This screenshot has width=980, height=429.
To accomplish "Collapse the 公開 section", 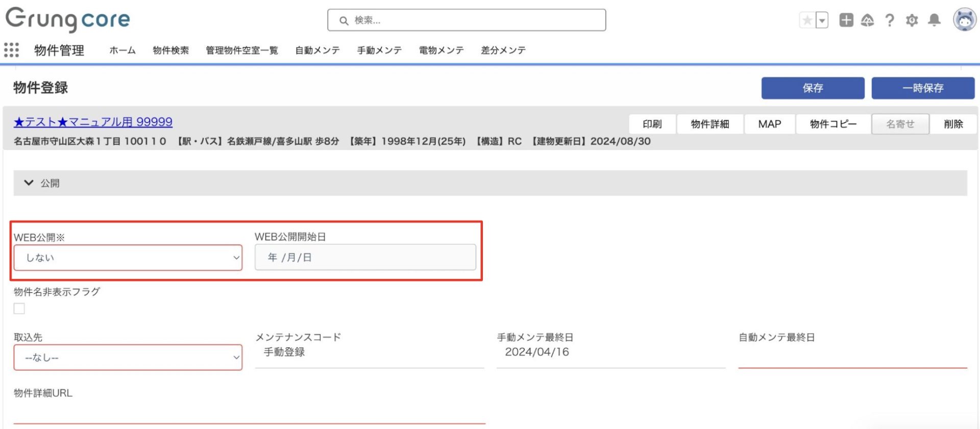I will click(29, 183).
